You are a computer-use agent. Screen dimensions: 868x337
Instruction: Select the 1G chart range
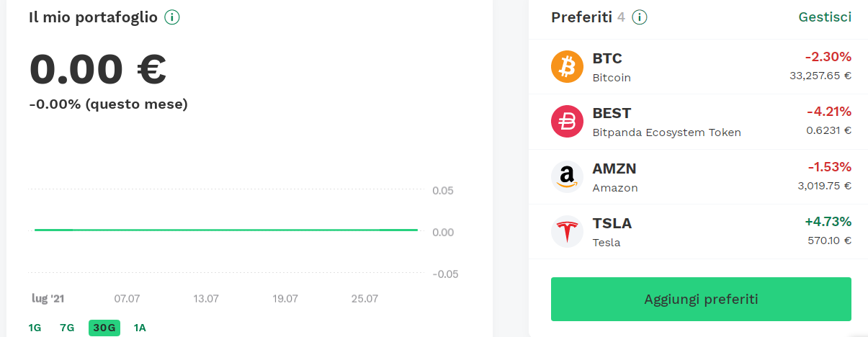tap(35, 328)
